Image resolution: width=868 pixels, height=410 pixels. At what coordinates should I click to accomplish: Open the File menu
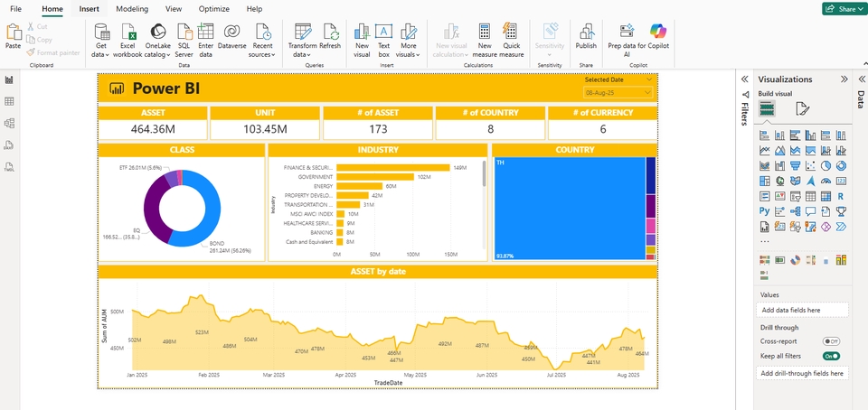(x=15, y=8)
